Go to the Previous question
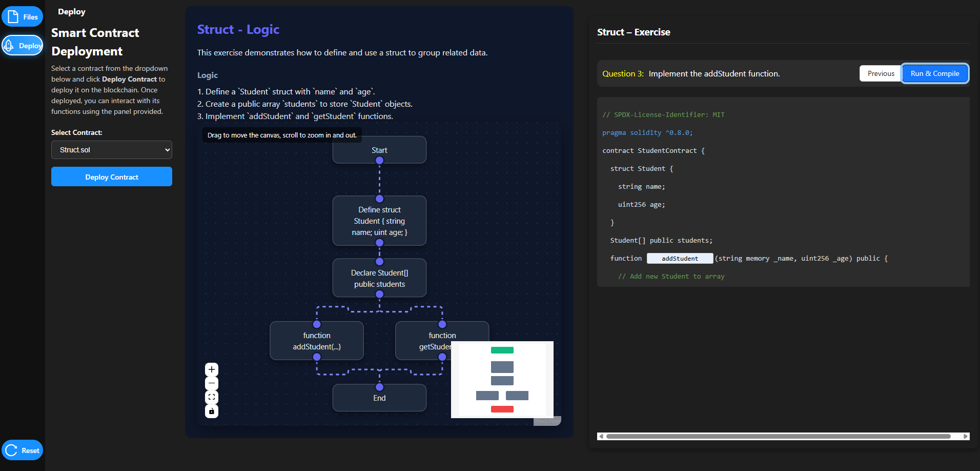This screenshot has height=471, width=980. pyautogui.click(x=880, y=73)
